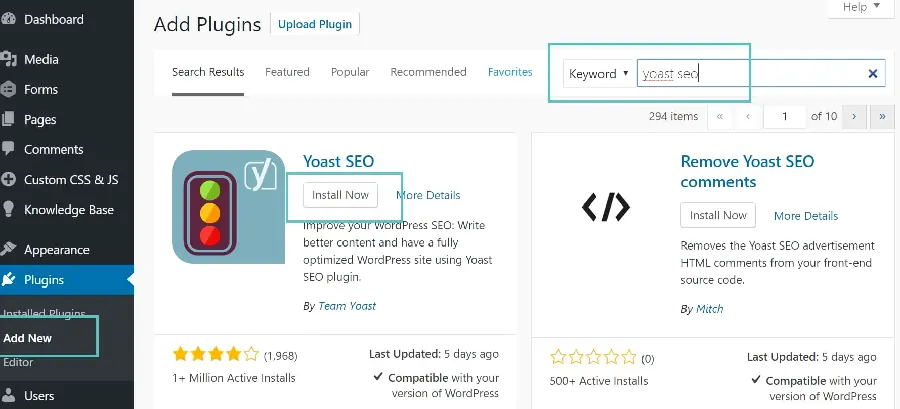Open the Team Yoast author link
This screenshot has width=900, height=409.
pyautogui.click(x=347, y=306)
